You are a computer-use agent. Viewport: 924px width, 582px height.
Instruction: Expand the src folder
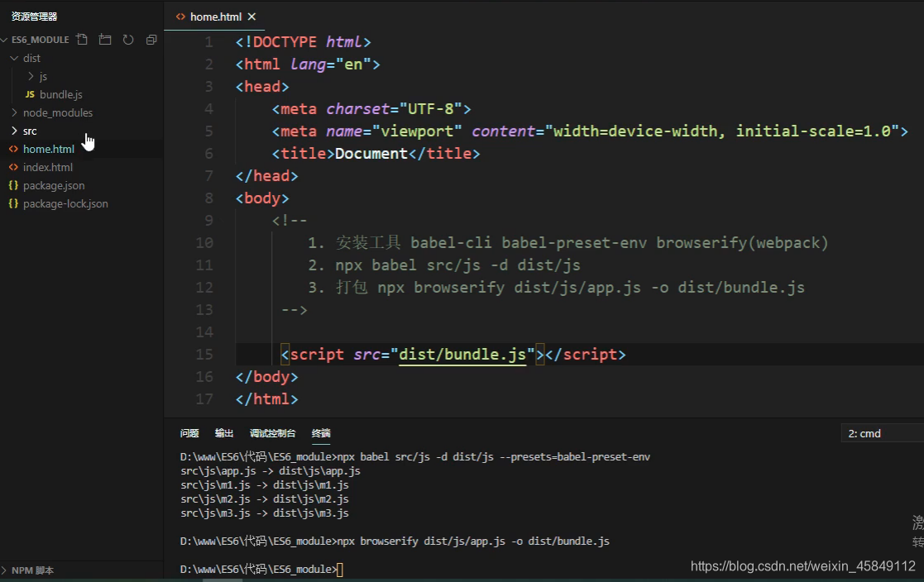click(14, 131)
